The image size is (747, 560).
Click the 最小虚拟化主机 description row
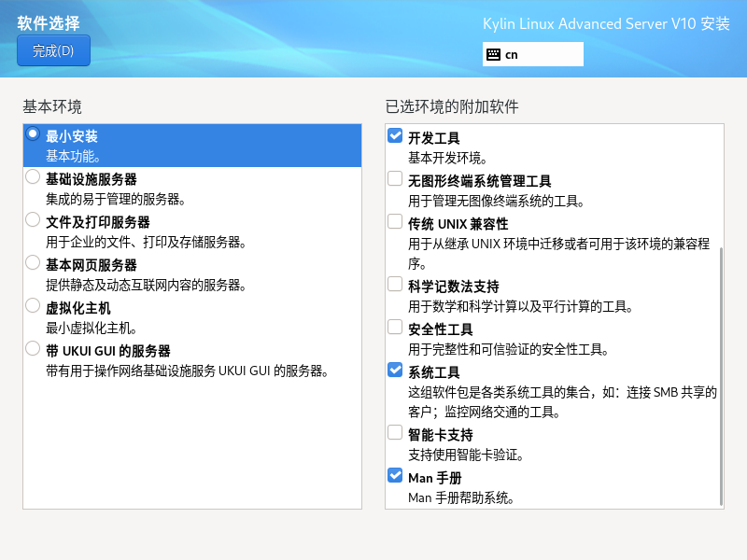coord(92,328)
